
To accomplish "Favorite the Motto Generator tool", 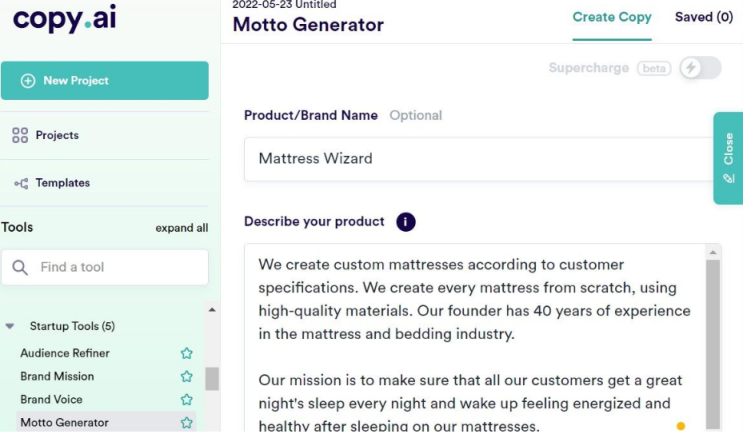I will point(186,423).
